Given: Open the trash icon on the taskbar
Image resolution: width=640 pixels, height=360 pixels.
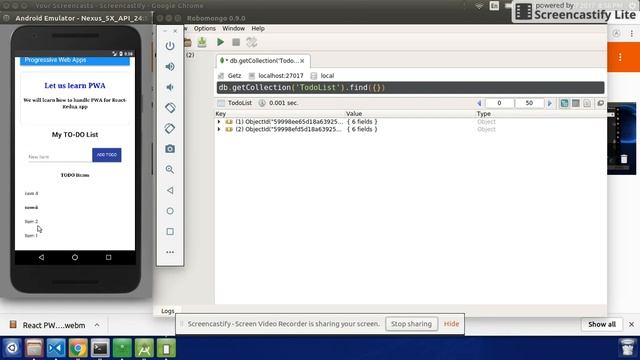Looking at the screenshot, I should click(x=627, y=347).
